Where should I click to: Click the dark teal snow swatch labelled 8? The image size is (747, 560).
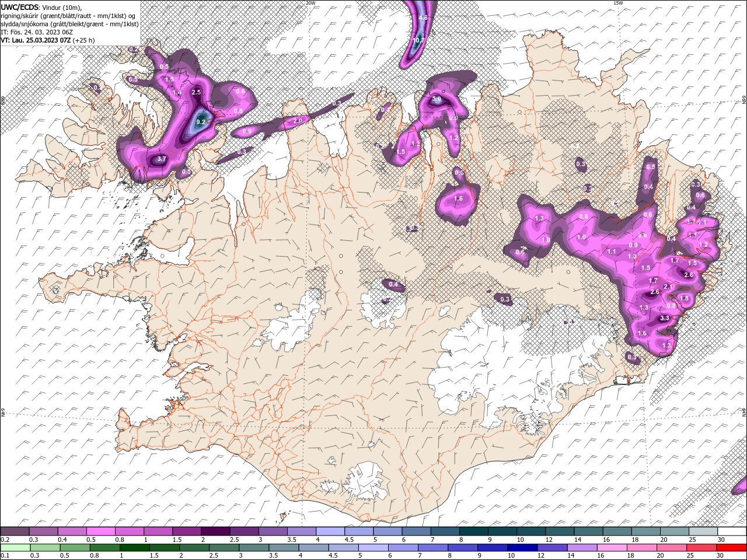tap(473, 531)
